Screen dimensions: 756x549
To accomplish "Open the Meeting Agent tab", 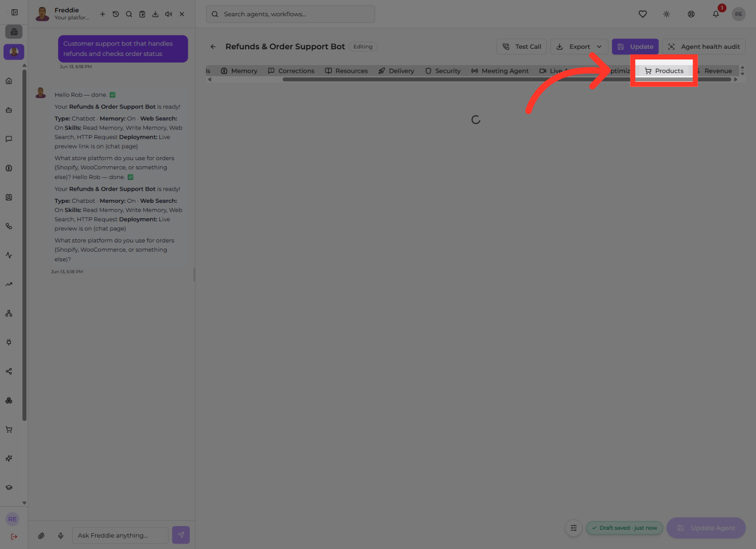I will coord(500,71).
